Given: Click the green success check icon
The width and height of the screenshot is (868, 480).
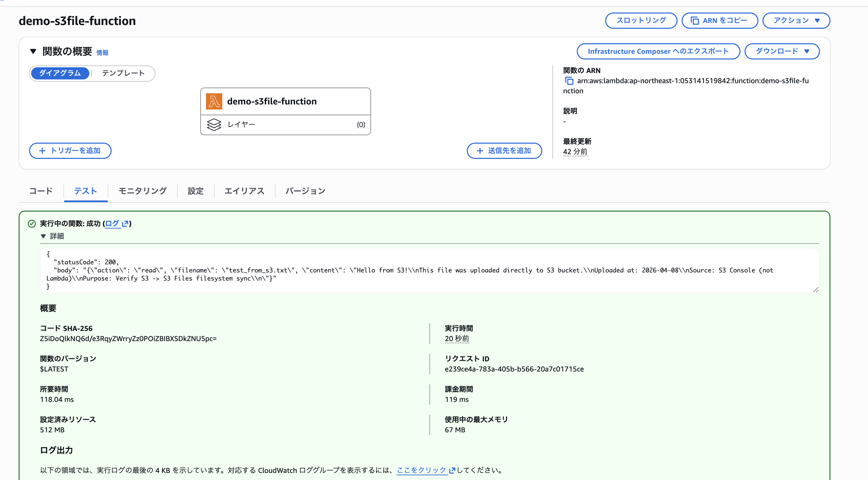Looking at the screenshot, I should tap(31, 223).
